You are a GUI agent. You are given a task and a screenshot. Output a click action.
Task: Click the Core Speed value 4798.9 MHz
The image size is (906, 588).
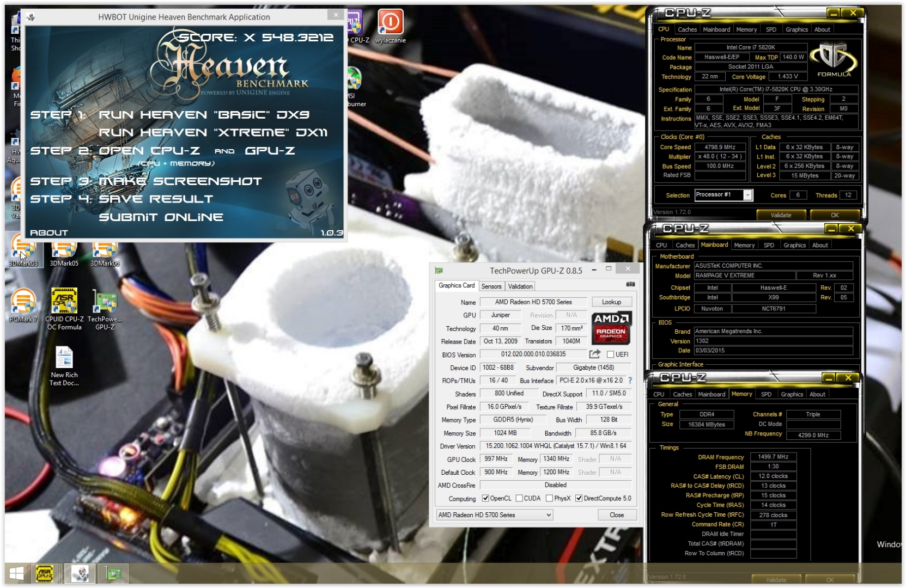tap(720, 147)
